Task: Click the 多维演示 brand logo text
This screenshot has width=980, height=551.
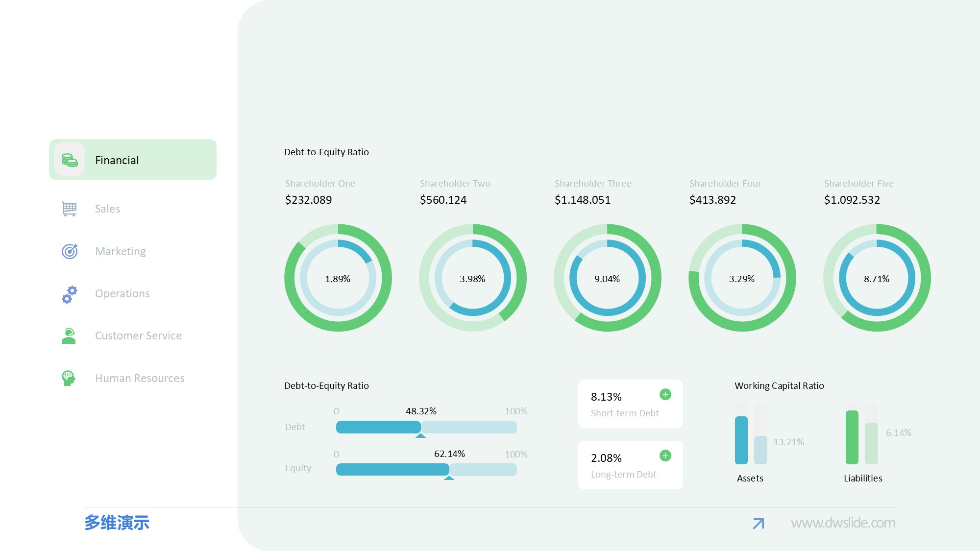Action: click(117, 523)
